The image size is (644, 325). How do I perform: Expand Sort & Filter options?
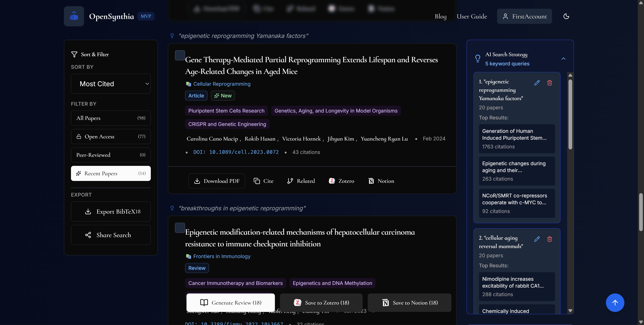point(90,54)
